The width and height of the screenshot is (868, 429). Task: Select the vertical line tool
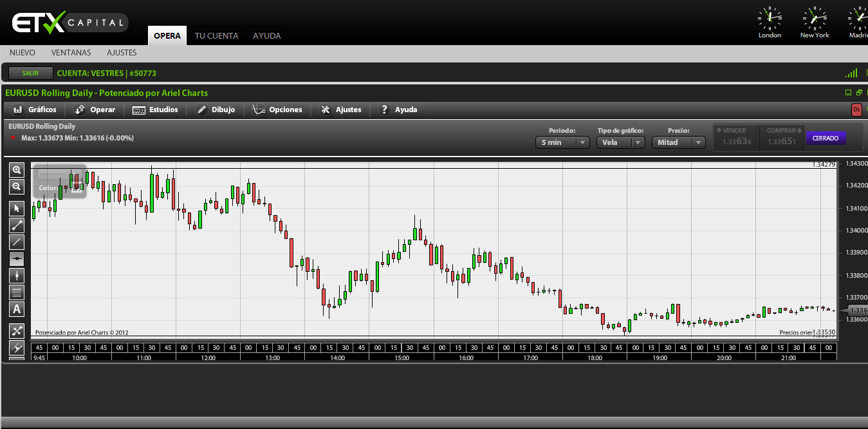click(x=17, y=276)
